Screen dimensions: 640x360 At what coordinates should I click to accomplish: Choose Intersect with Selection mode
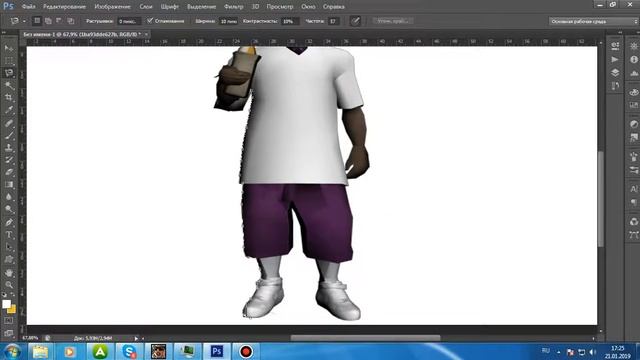71,21
